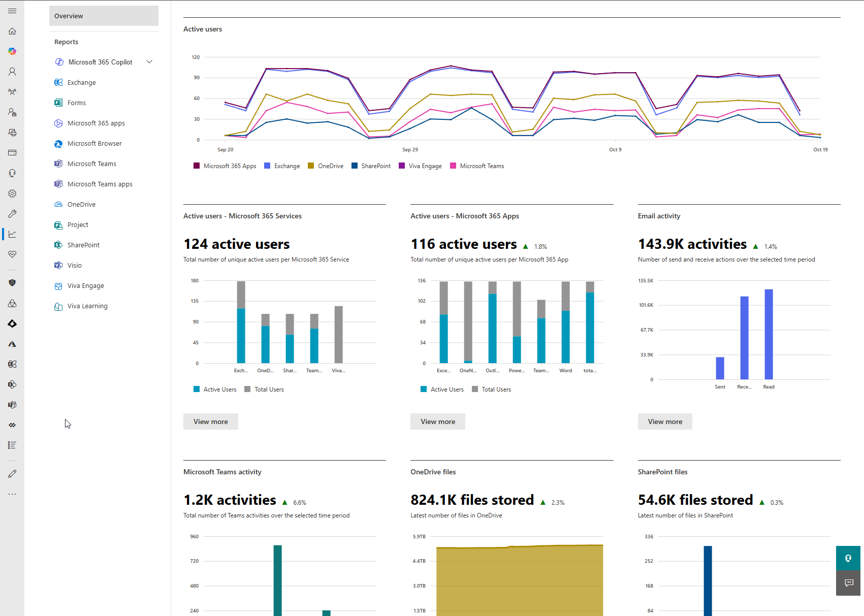
Task: Open the Teams admin center icon
Action: pos(12,405)
